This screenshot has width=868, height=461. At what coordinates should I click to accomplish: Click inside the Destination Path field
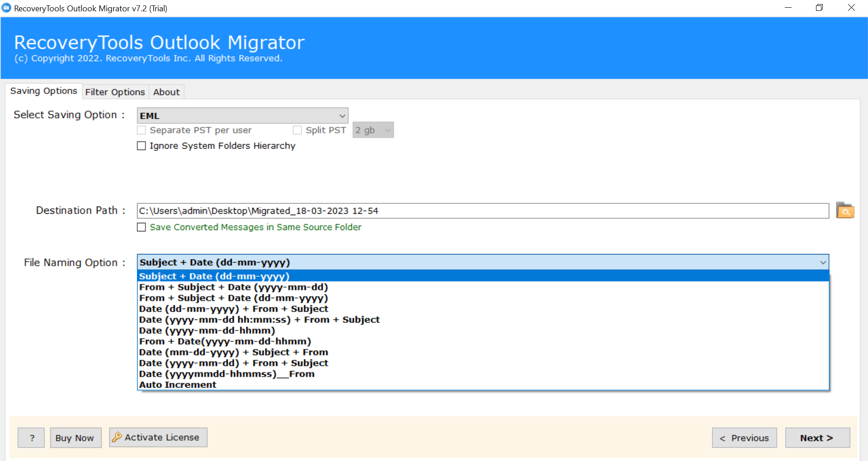pyautogui.click(x=483, y=211)
